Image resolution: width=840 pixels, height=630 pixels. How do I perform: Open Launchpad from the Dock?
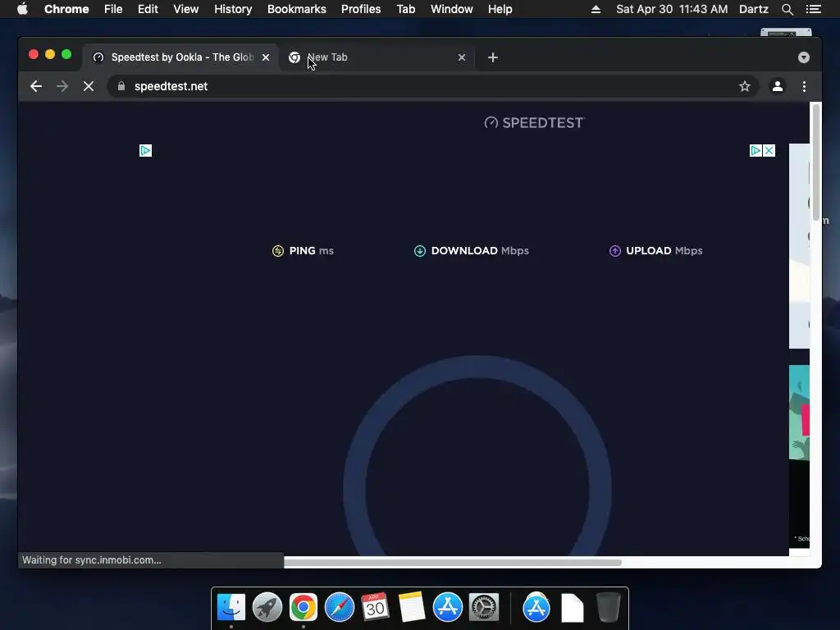click(x=267, y=608)
